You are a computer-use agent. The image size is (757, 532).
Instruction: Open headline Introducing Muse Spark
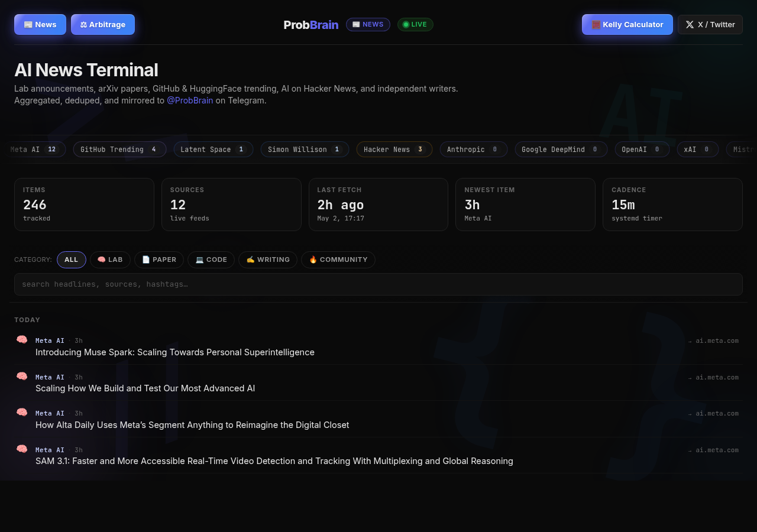click(x=175, y=352)
